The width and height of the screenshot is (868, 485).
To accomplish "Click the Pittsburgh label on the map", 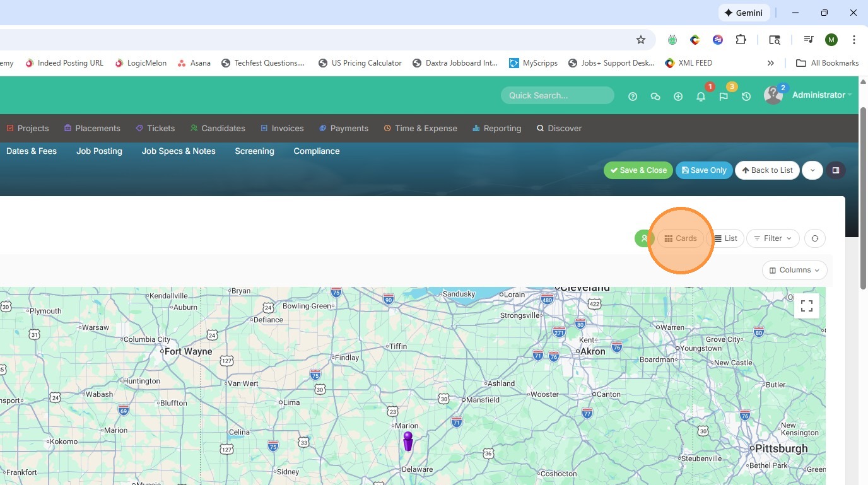I will click(x=781, y=448).
